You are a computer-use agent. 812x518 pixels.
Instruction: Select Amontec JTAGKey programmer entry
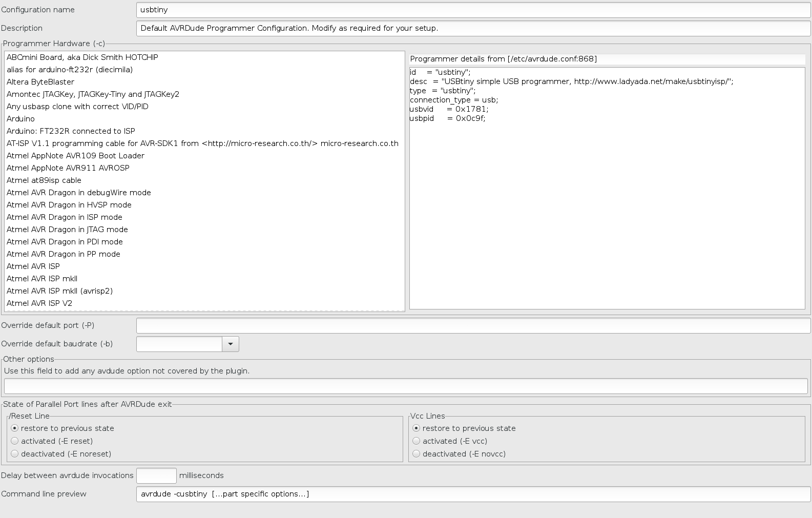204,94
